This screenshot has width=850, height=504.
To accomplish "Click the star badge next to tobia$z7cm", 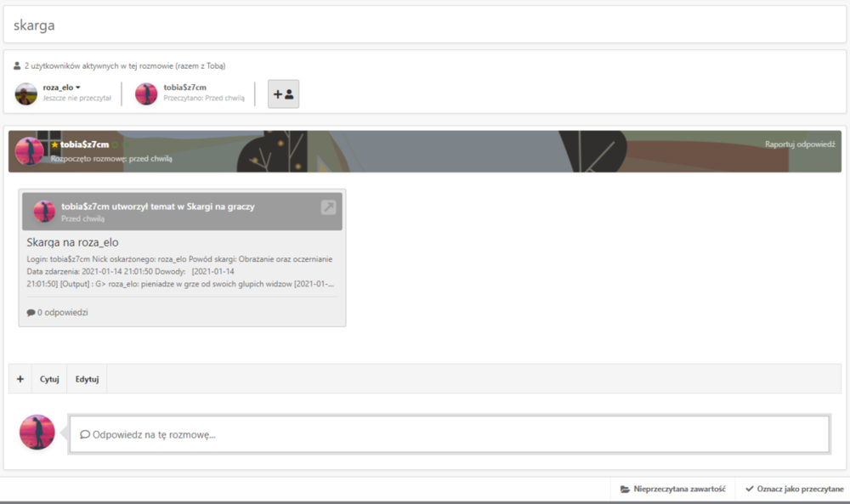I will (x=54, y=144).
